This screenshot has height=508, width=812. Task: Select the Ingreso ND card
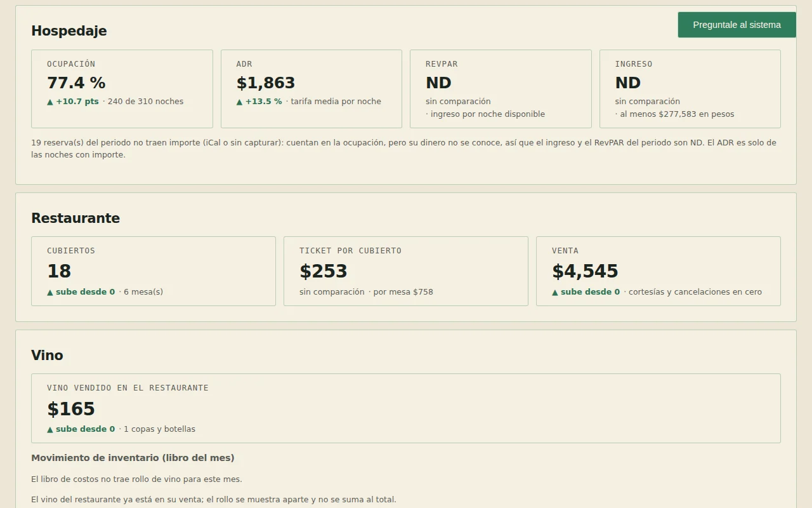[x=690, y=89]
